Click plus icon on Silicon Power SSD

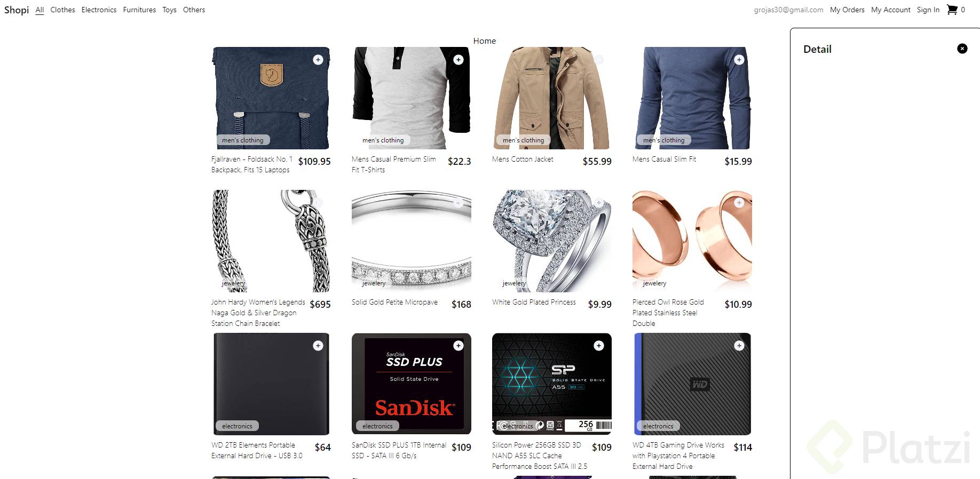coord(599,346)
